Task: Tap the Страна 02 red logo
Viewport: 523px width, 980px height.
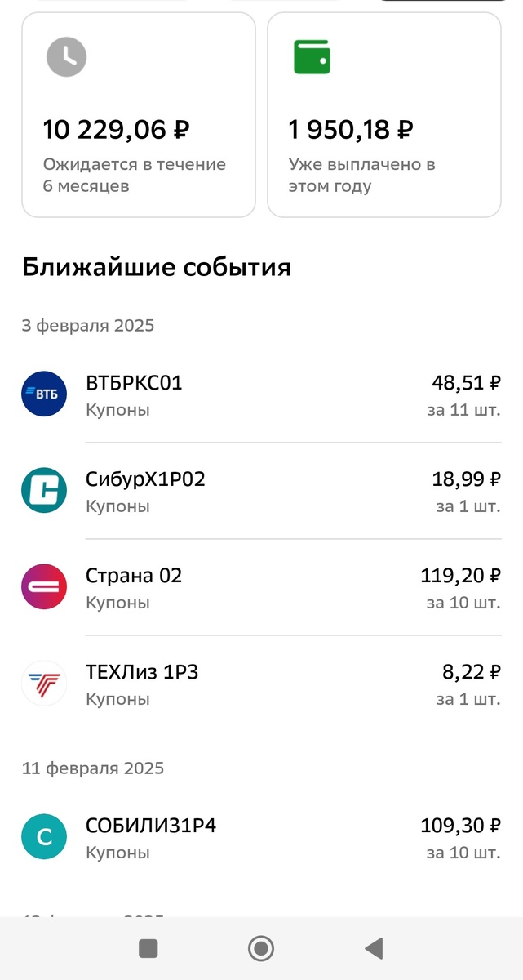Action: tap(43, 586)
